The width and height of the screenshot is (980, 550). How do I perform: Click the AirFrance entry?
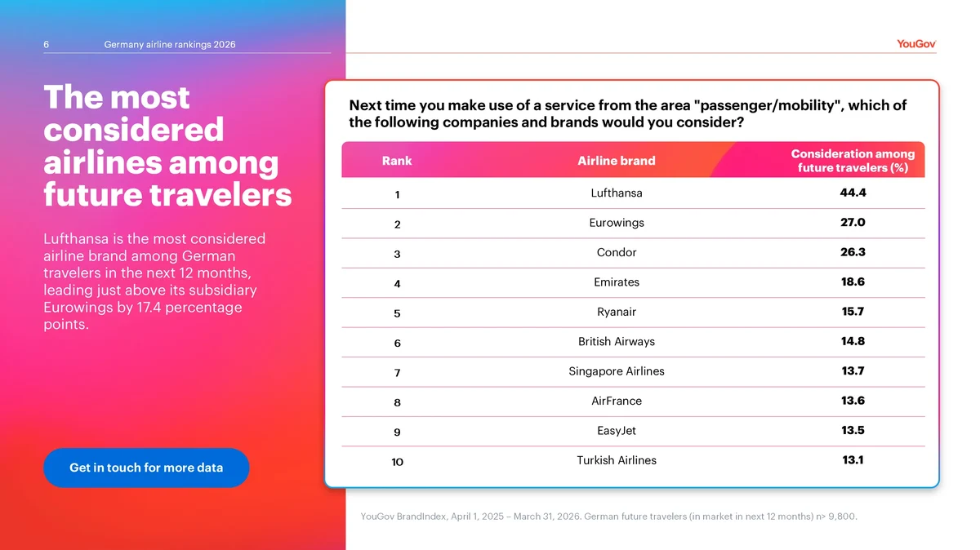(x=617, y=401)
